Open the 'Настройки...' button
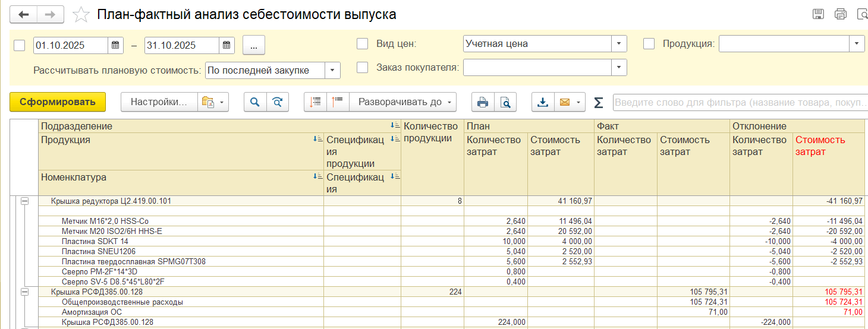The width and height of the screenshot is (868, 329). point(159,102)
